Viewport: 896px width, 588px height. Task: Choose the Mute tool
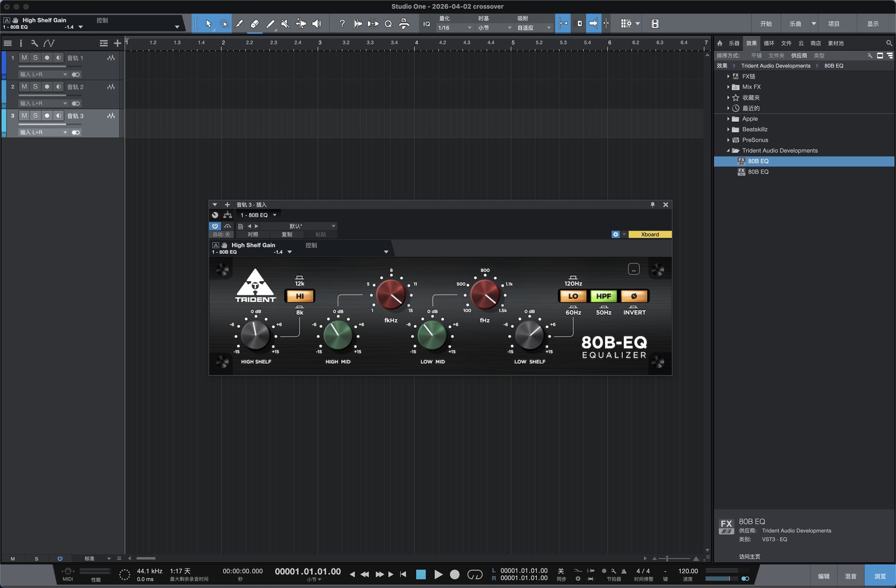pos(286,24)
